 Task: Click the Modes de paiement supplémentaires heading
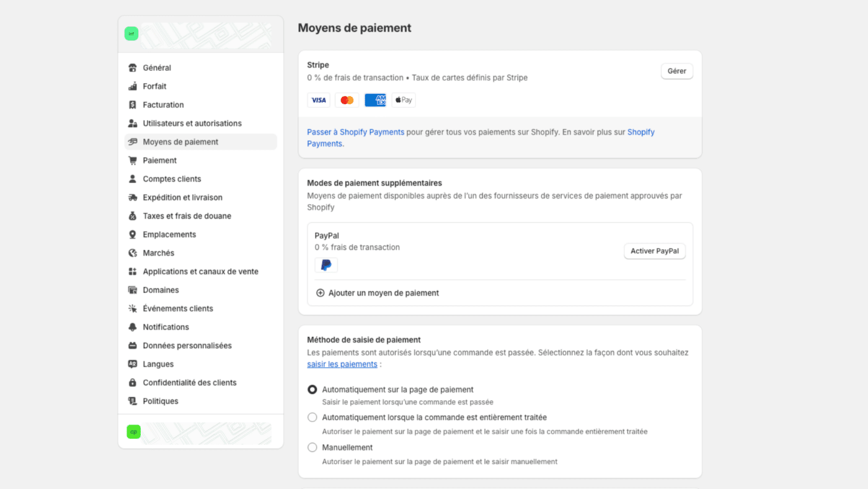(374, 183)
